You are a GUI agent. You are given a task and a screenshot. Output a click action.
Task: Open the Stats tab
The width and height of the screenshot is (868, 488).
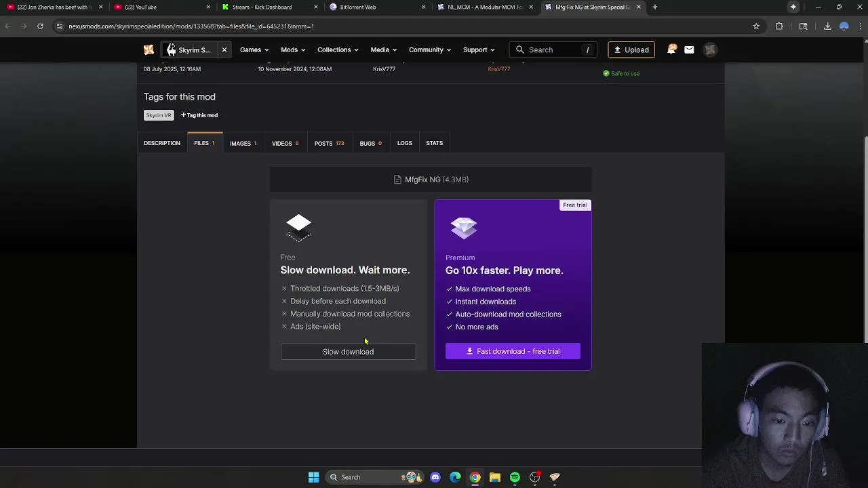tap(434, 143)
